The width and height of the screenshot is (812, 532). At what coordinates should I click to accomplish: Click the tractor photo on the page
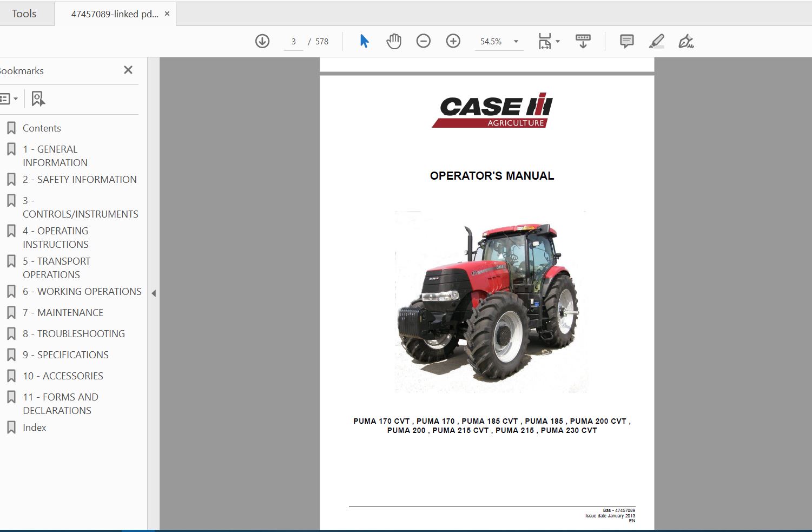pos(491,301)
